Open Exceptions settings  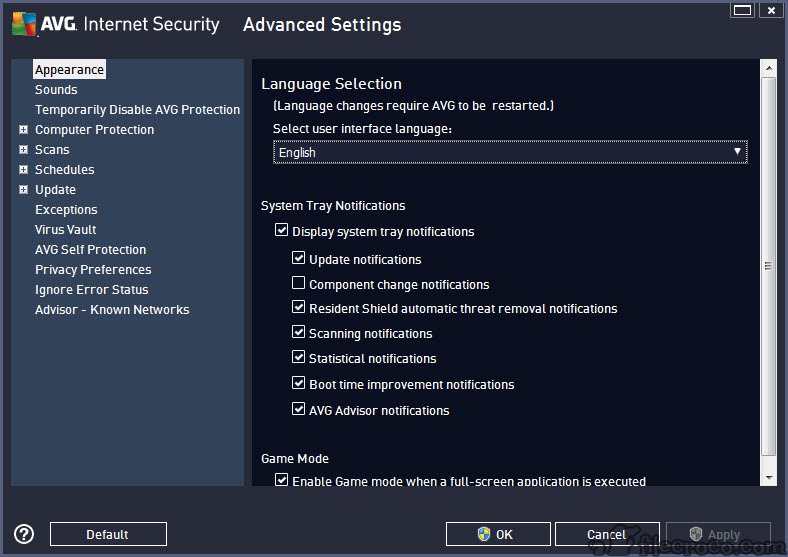point(66,210)
